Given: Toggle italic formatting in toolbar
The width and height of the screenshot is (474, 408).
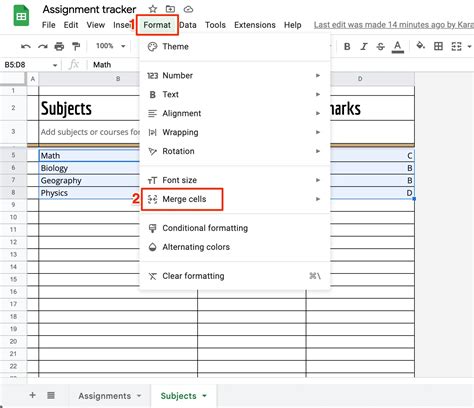Looking at the screenshot, I should [364, 46].
